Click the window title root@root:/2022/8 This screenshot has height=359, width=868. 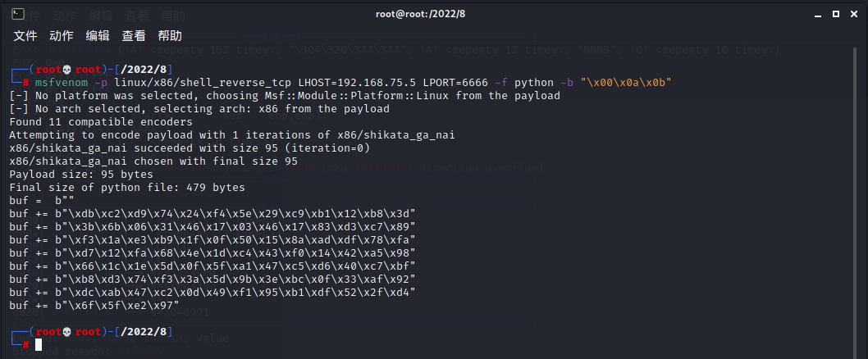(420, 14)
